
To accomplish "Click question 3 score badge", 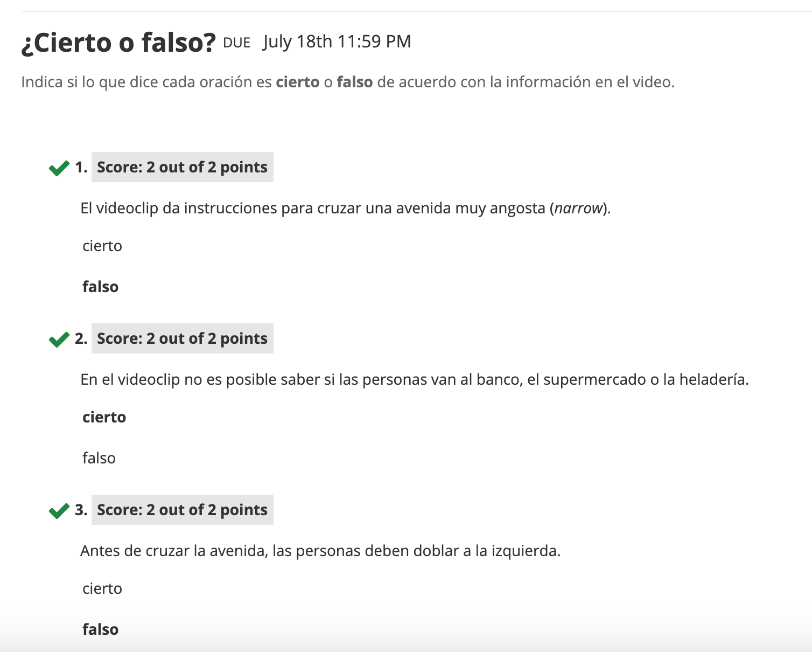I will click(182, 510).
